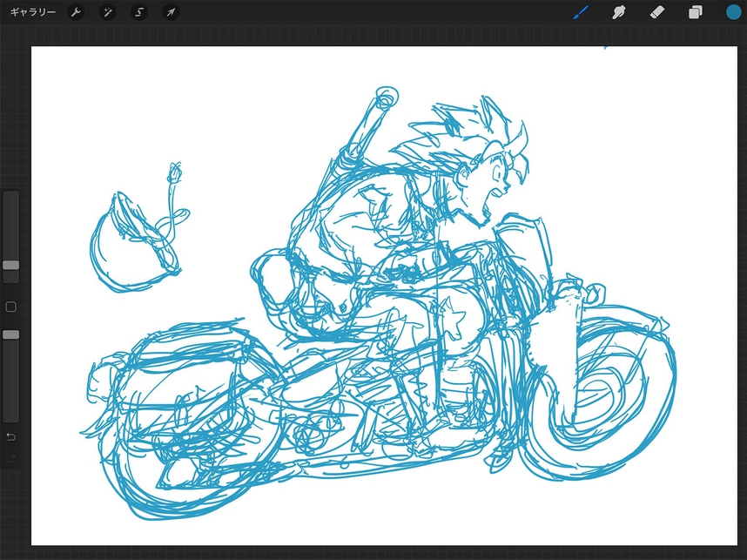Viewport: 747px width, 560px height.
Task: Undo the last stroke with arrow
Action: point(10,435)
